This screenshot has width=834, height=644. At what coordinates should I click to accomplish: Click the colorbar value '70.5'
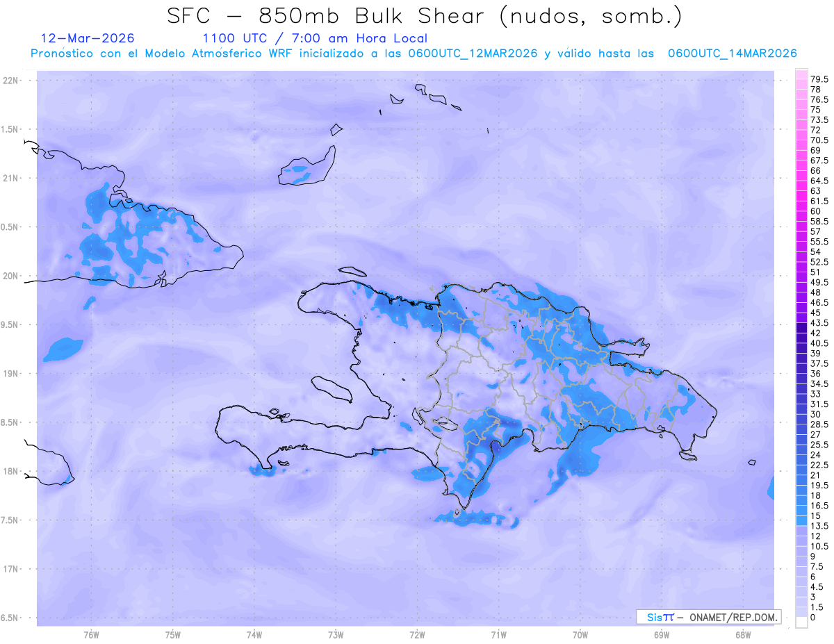[819, 140]
